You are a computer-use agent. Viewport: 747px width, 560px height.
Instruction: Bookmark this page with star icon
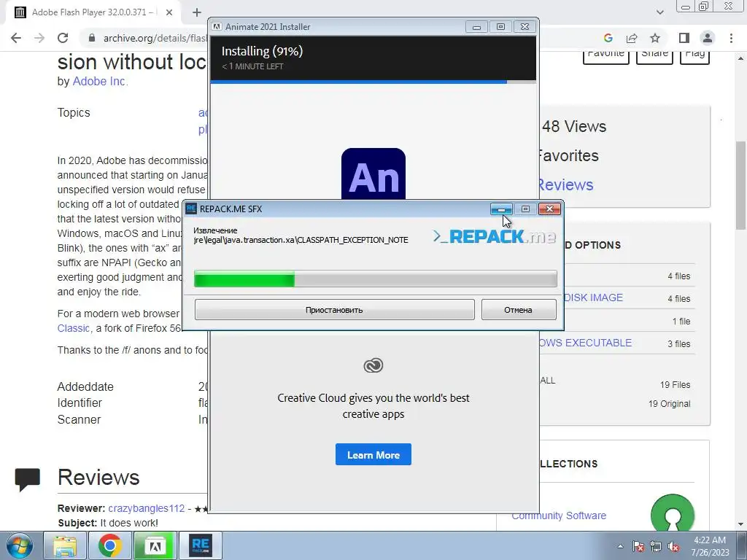click(655, 38)
